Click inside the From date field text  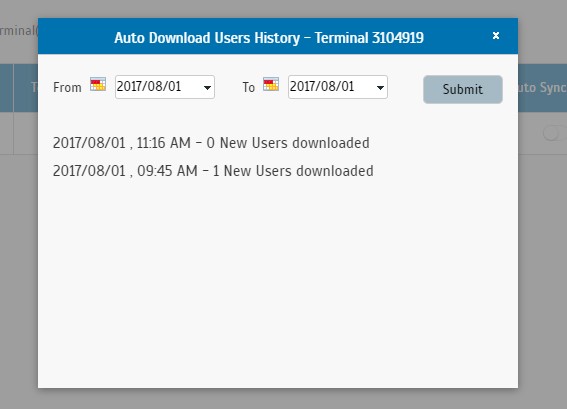[x=149, y=86]
